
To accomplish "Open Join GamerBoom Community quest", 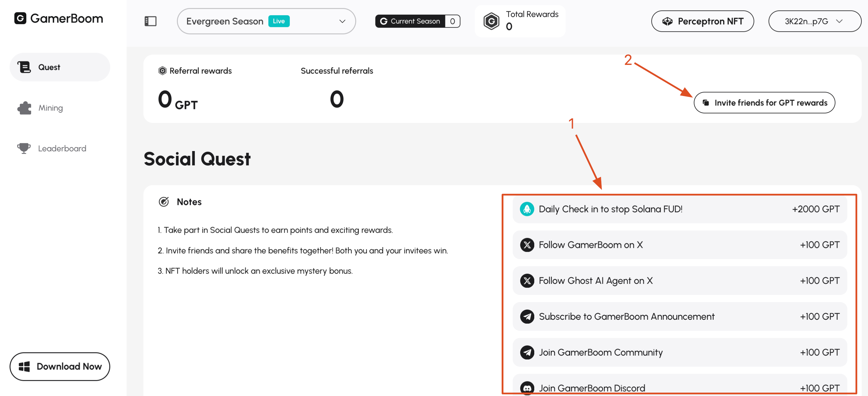I will [x=680, y=352].
